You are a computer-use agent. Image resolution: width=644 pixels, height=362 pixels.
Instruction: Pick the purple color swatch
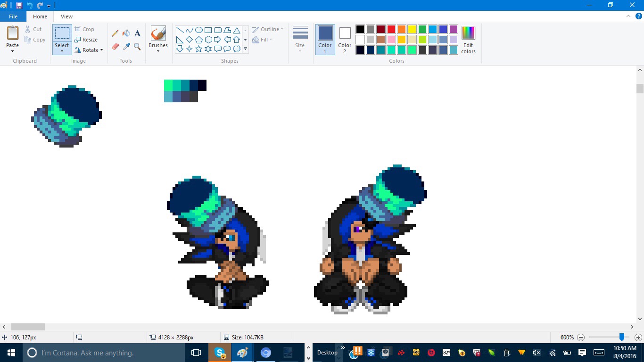coord(454,29)
